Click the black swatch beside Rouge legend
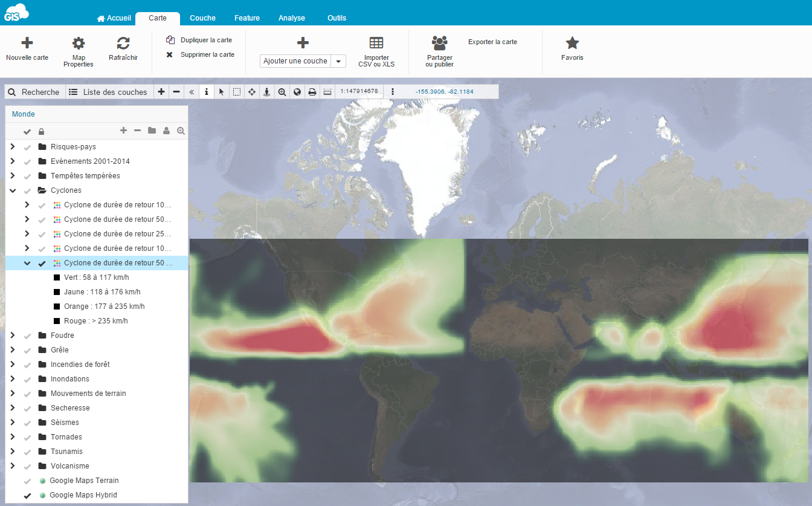The image size is (812, 506). coord(57,321)
